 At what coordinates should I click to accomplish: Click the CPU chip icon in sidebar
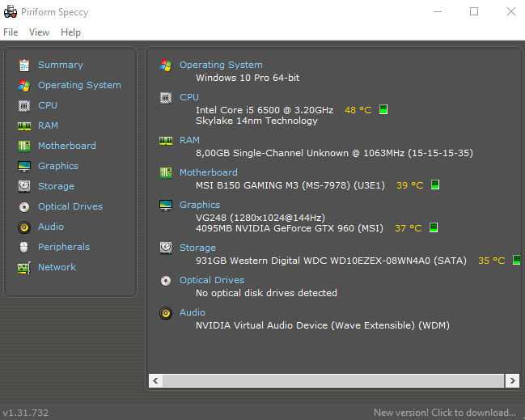coord(24,106)
